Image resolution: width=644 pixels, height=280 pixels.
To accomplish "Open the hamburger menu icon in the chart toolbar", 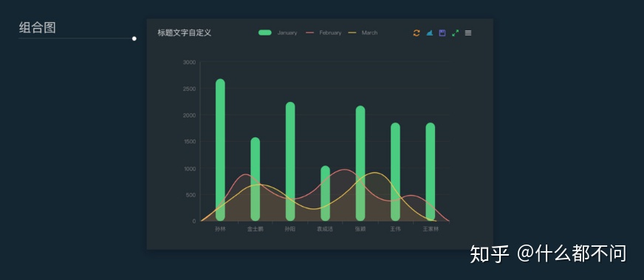I will click(x=468, y=33).
